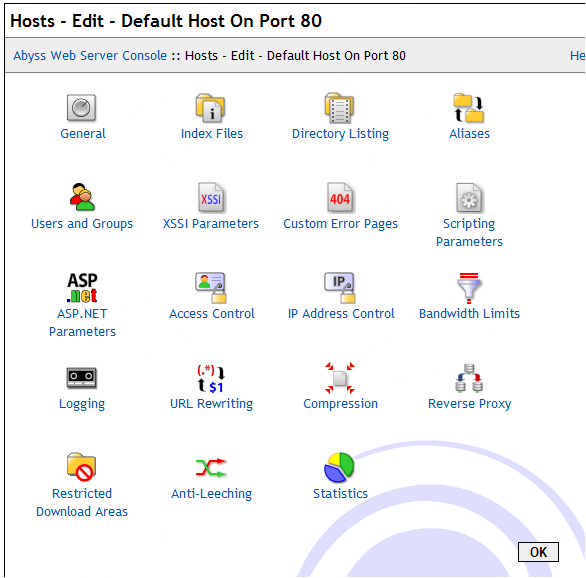586x578 pixels.
Task: Visit the Anti-Leeching text link
Action: tap(212, 494)
